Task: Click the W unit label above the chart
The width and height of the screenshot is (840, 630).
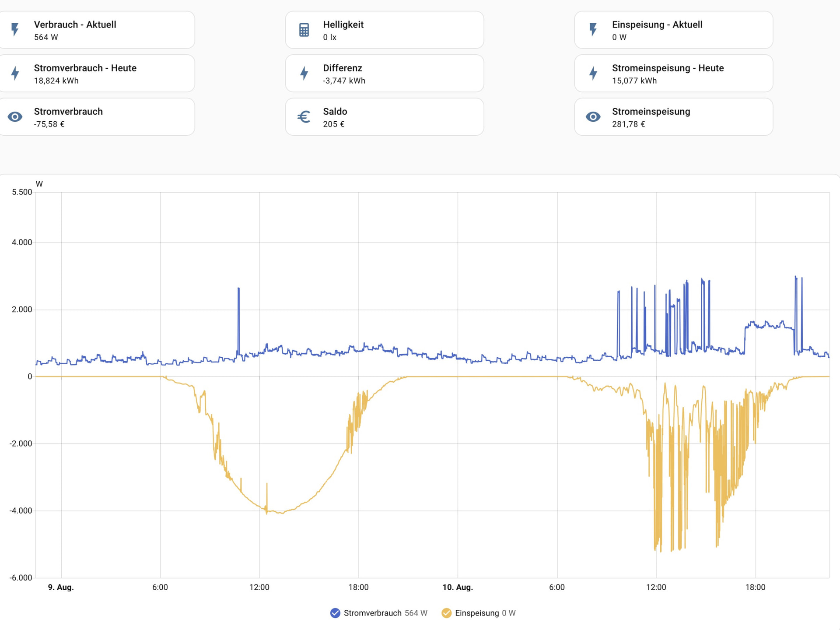Action: (39, 184)
